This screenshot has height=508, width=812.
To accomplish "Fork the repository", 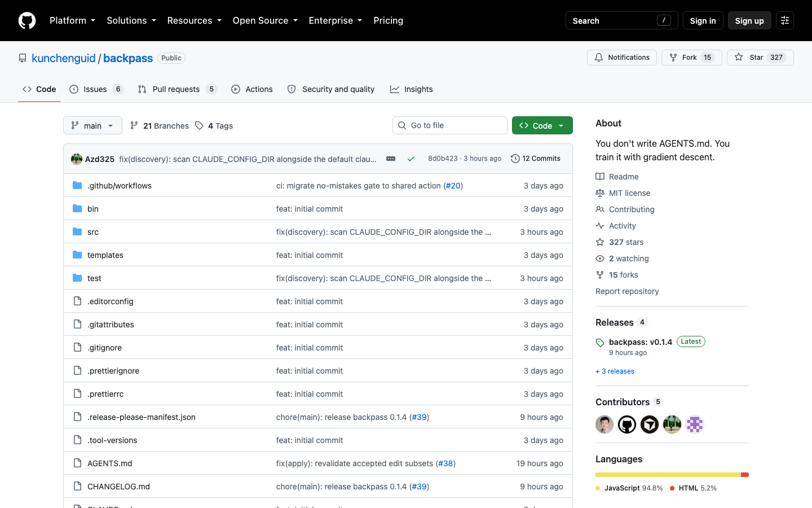I will point(692,58).
